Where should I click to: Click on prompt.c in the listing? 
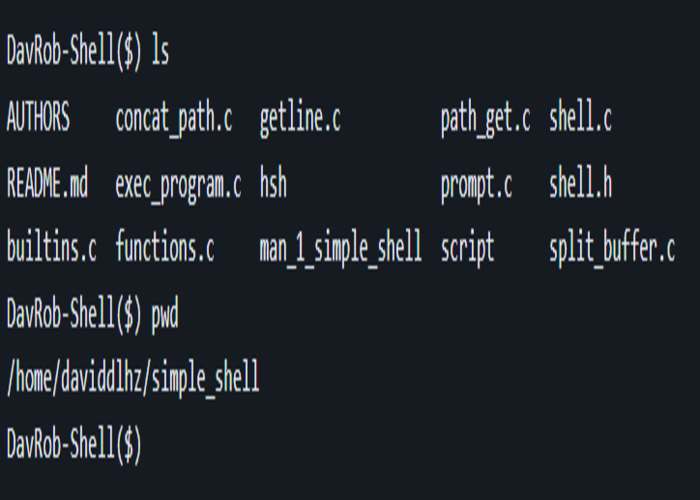click(x=476, y=185)
